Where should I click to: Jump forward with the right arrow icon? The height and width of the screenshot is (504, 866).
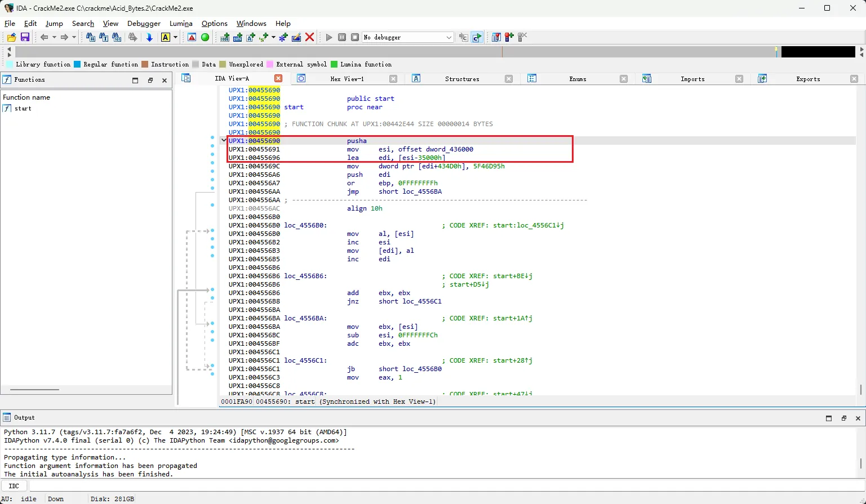click(x=64, y=37)
